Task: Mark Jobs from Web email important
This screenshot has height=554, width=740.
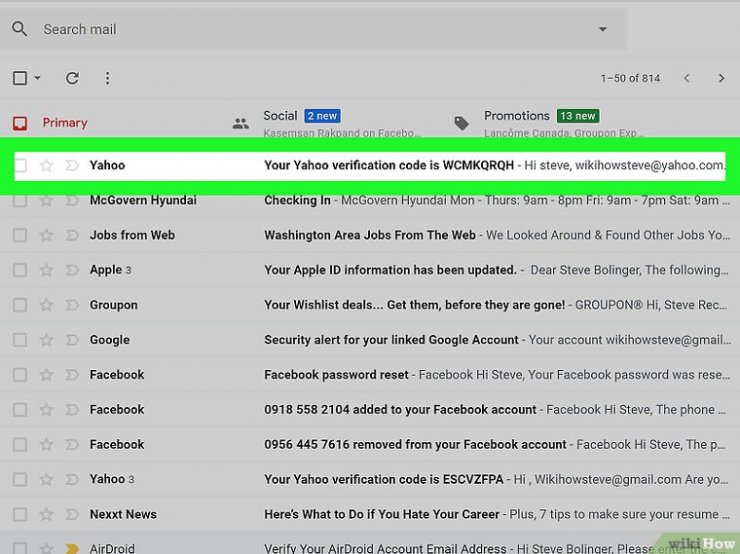Action: click(72, 235)
